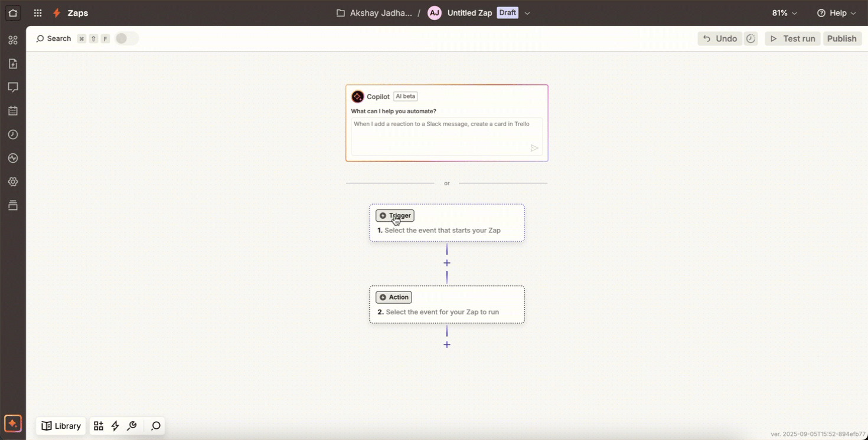
Task: Send the Copilot prompt with arrow icon
Action: [x=534, y=148]
